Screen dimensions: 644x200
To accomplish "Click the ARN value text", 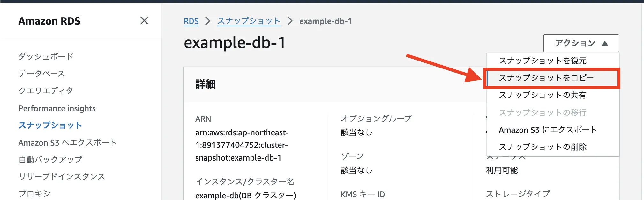I will click(x=242, y=145).
